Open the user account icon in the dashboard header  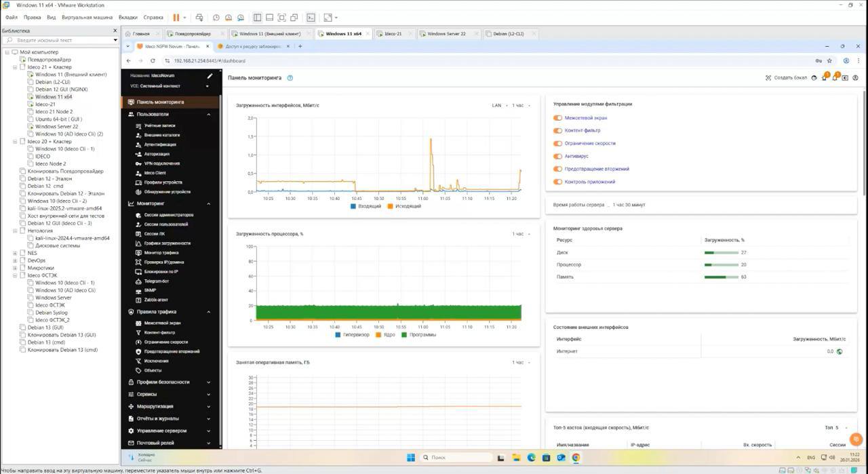coord(856,78)
